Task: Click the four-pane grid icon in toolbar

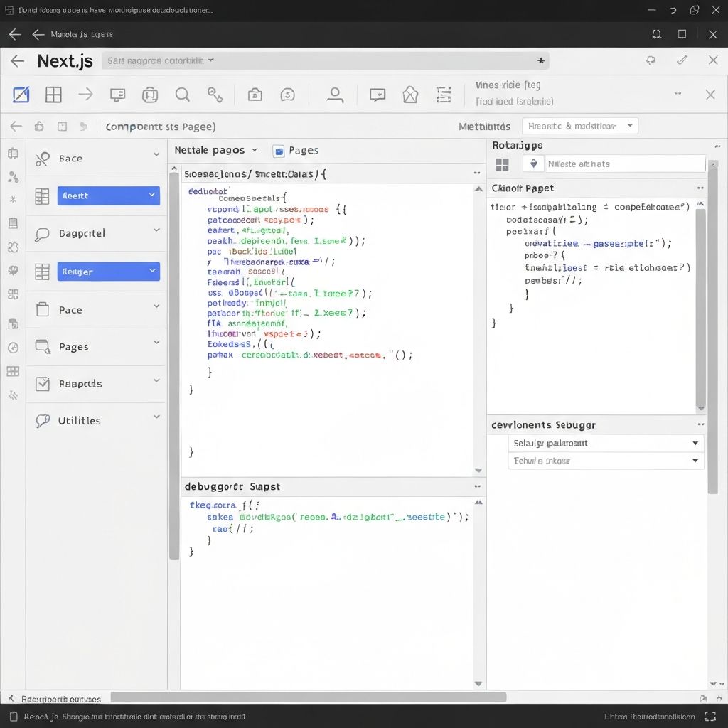Action: 53,95
